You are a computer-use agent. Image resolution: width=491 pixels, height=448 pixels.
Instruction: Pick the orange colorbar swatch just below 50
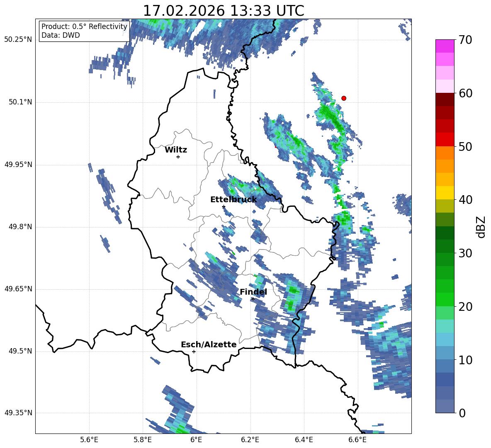pos(445,153)
